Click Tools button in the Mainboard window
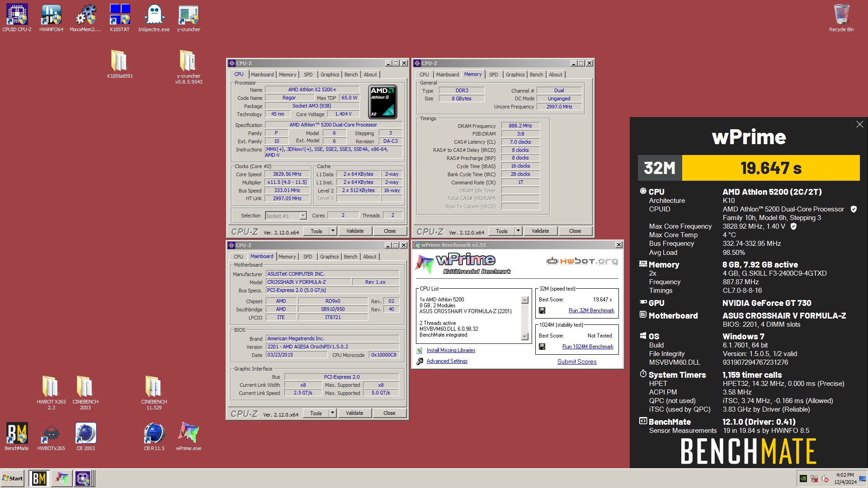 (x=316, y=413)
